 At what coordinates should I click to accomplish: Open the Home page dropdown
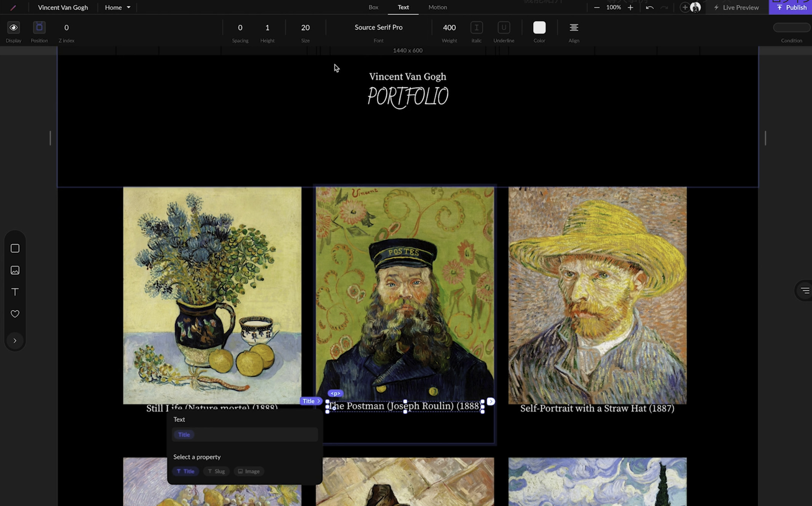[117, 7]
